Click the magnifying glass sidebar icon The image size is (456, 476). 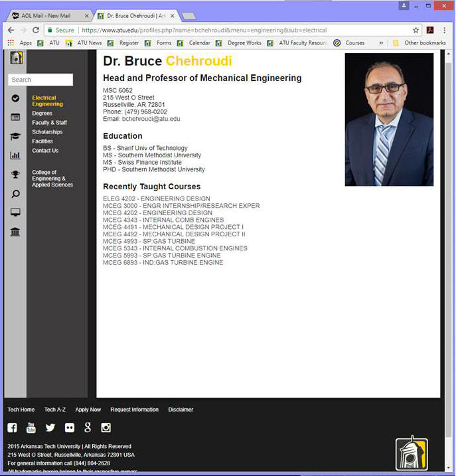point(15,194)
